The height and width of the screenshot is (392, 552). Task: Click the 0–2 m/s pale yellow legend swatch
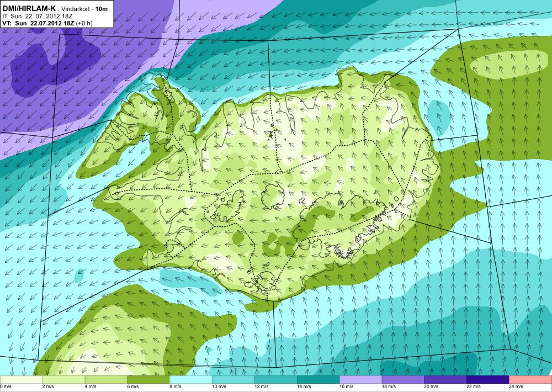21,380
